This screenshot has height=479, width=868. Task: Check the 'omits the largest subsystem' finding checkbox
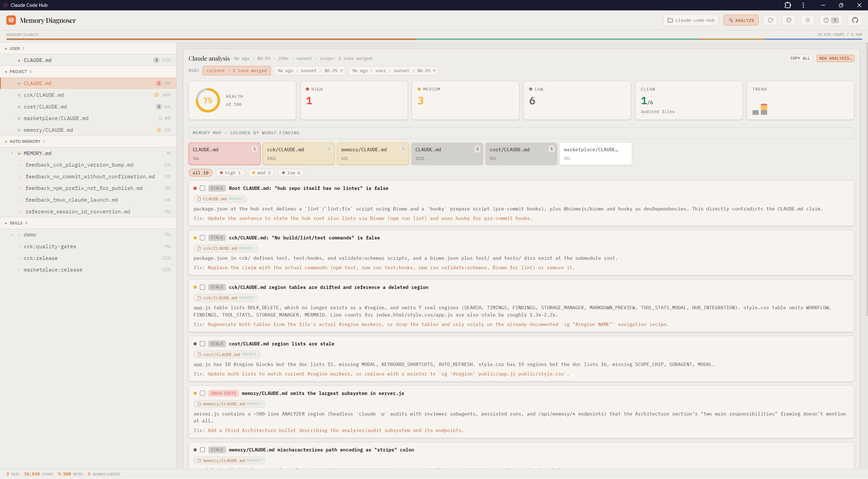coord(203,394)
